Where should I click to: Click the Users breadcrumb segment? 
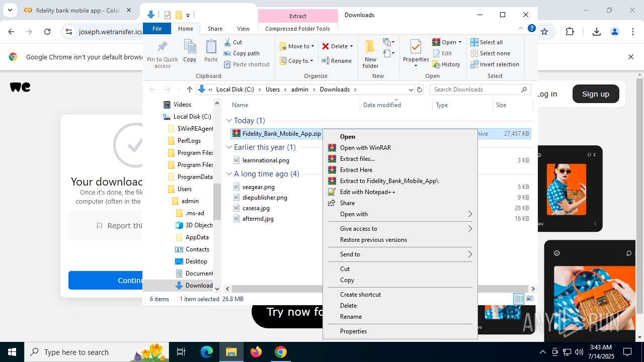272,89
